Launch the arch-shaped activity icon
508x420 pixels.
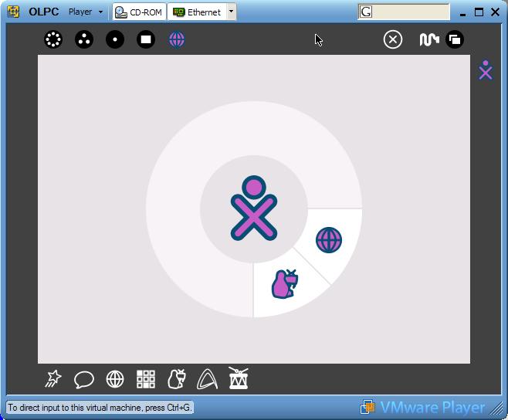[x=208, y=378]
